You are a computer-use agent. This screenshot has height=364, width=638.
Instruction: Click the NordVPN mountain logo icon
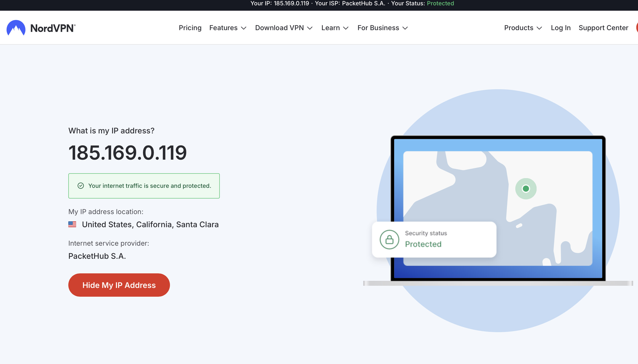pyautogui.click(x=16, y=28)
